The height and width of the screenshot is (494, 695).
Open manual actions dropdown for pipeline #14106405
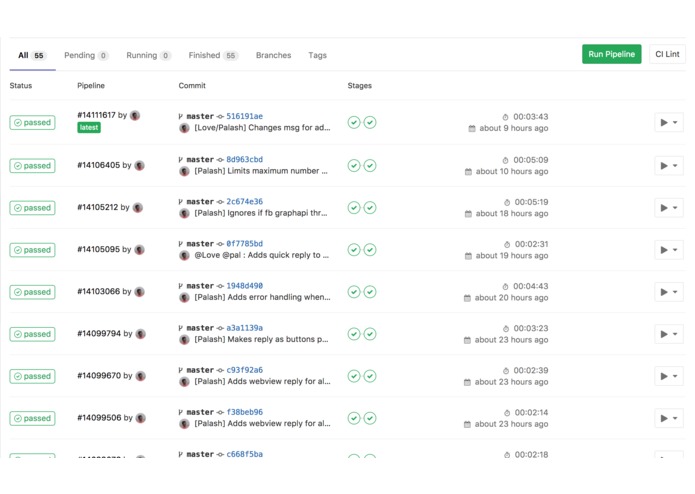pos(669,166)
